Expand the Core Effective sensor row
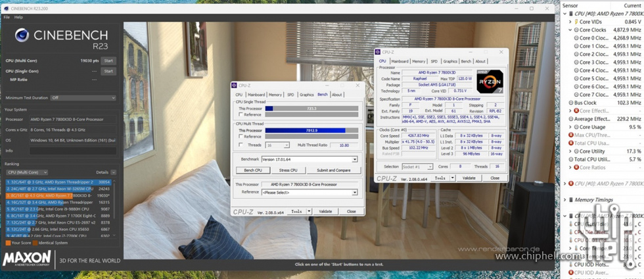Viewport: 644px width, 279px height. pos(570,111)
